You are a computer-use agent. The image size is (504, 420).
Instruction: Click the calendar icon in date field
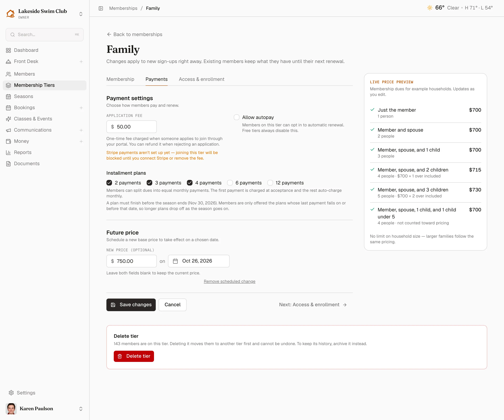point(176,261)
